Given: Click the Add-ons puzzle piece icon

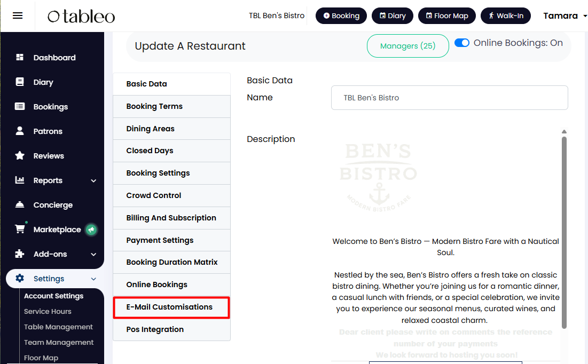Looking at the screenshot, I should point(20,254).
